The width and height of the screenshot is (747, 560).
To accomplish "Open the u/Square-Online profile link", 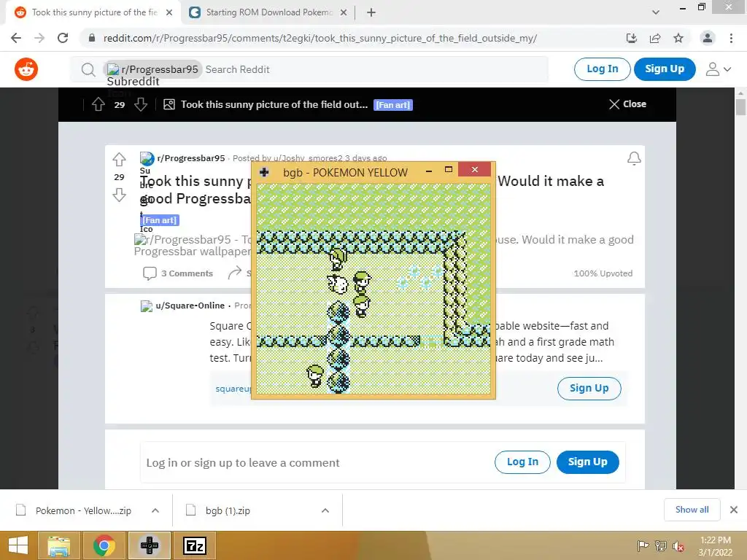I will click(x=190, y=306).
